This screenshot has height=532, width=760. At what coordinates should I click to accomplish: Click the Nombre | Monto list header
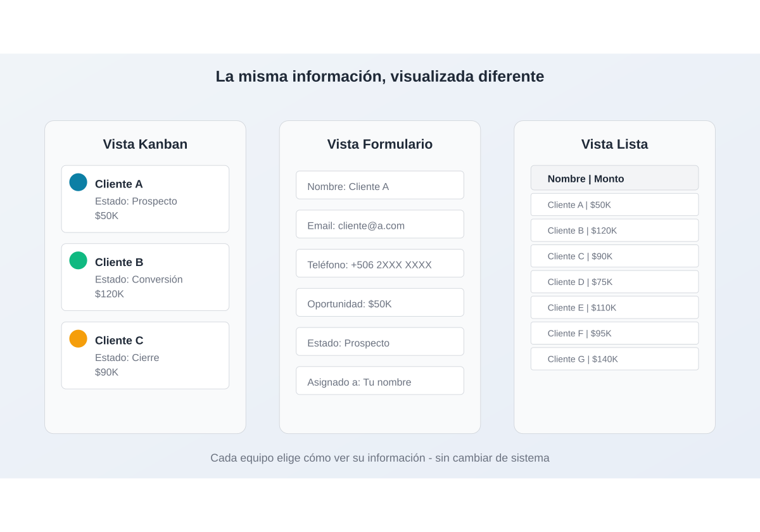click(614, 178)
